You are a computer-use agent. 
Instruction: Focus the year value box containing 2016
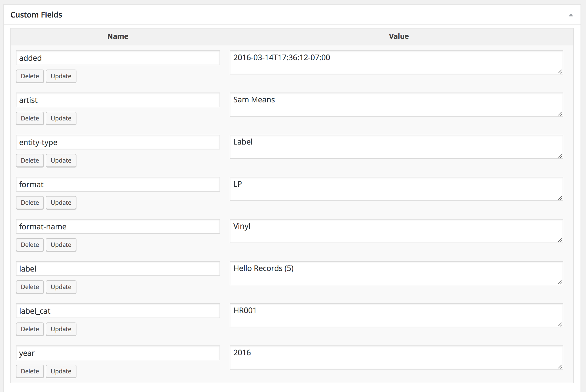pos(396,358)
